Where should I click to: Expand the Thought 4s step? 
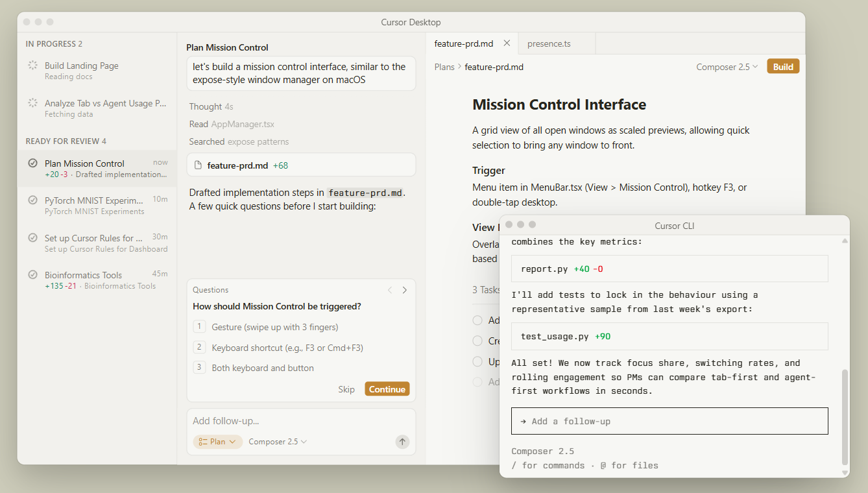click(211, 106)
